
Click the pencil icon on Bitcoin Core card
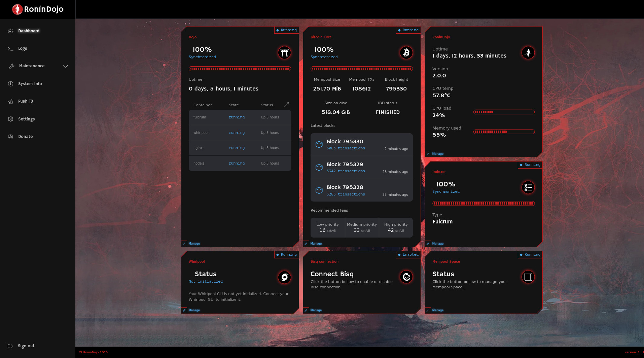pos(306,244)
